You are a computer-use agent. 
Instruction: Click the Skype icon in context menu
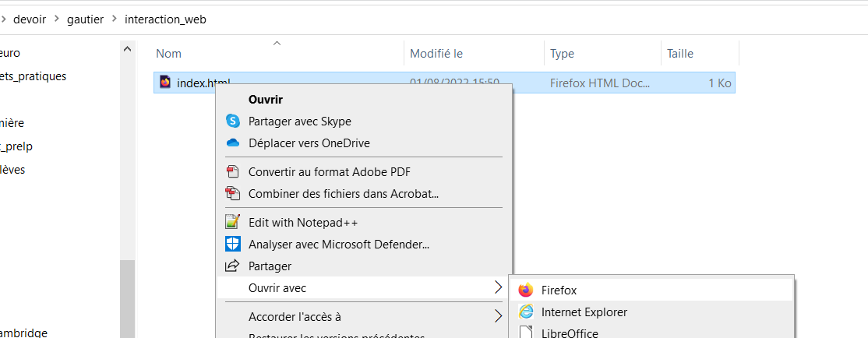click(232, 121)
